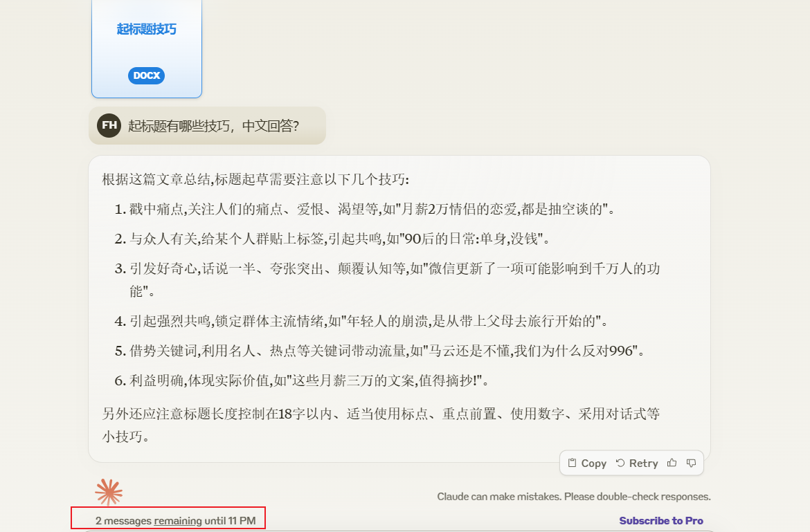Follow the underlined "remaining" link
810x532 pixels.
pyautogui.click(x=178, y=521)
